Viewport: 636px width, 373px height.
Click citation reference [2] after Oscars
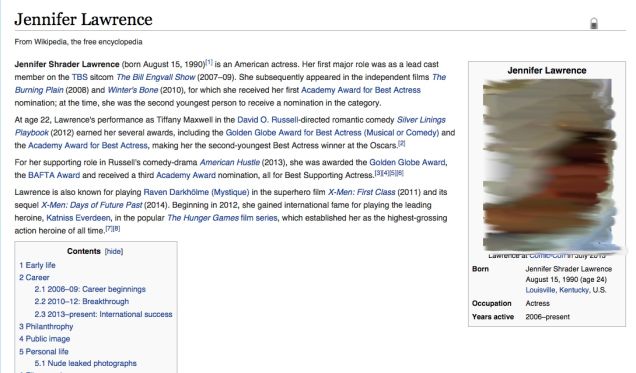(x=402, y=143)
